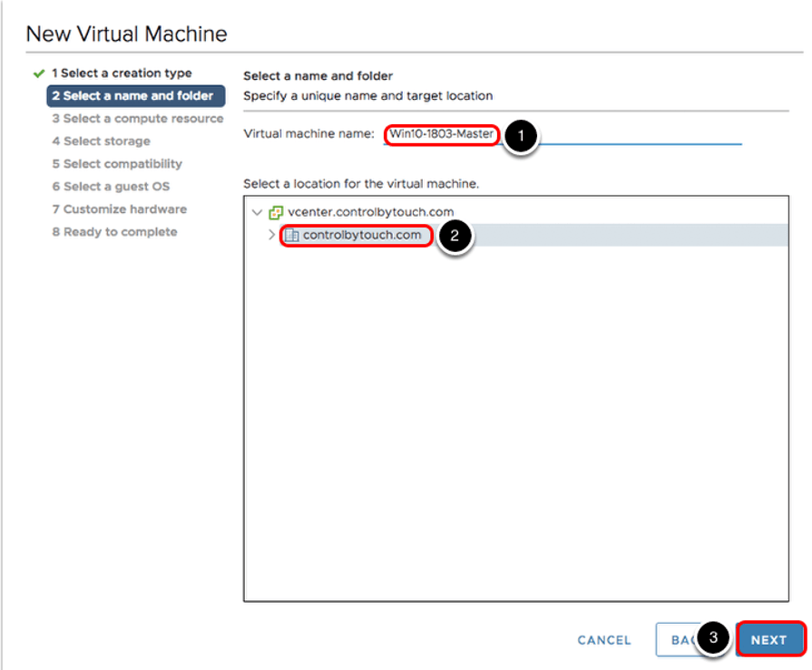812x670 pixels.
Task: Select controlbytouch.com datacenter as the location
Action: [x=362, y=236]
